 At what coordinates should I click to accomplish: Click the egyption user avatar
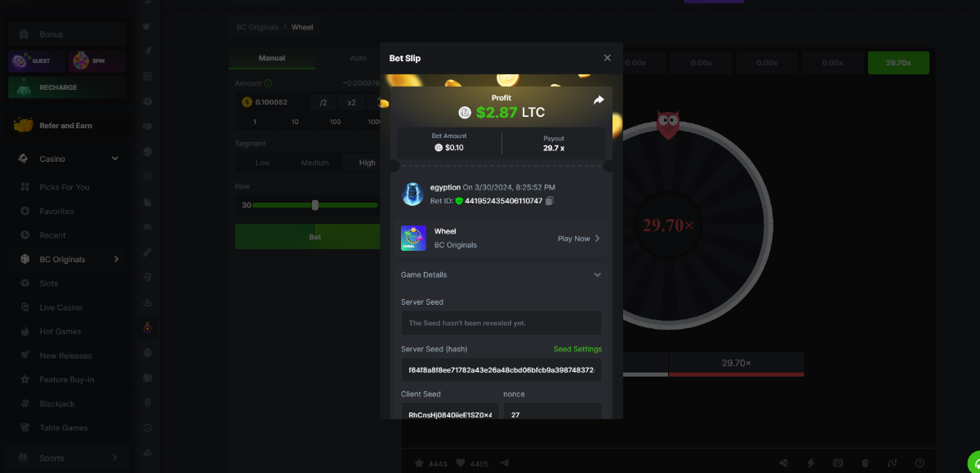point(413,194)
